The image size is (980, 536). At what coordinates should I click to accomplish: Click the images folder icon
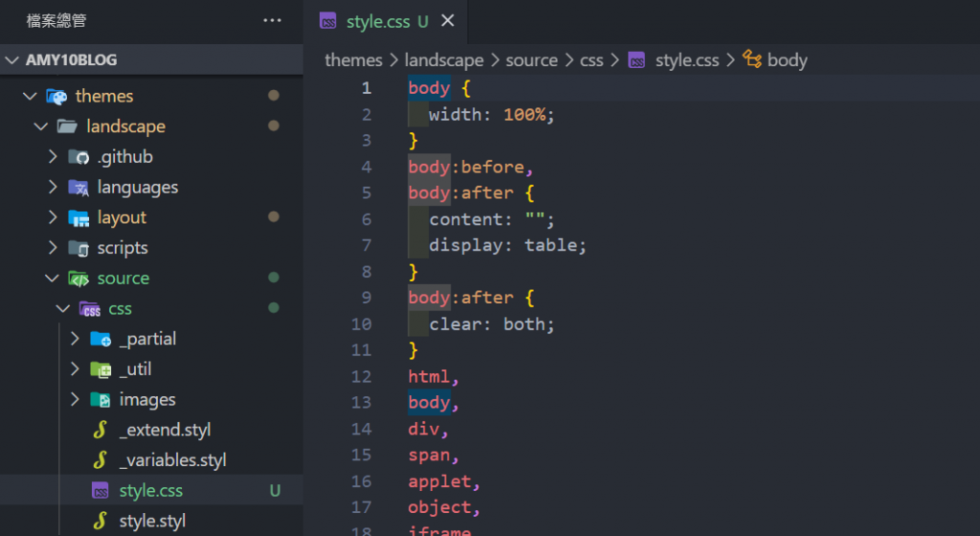coord(100,400)
